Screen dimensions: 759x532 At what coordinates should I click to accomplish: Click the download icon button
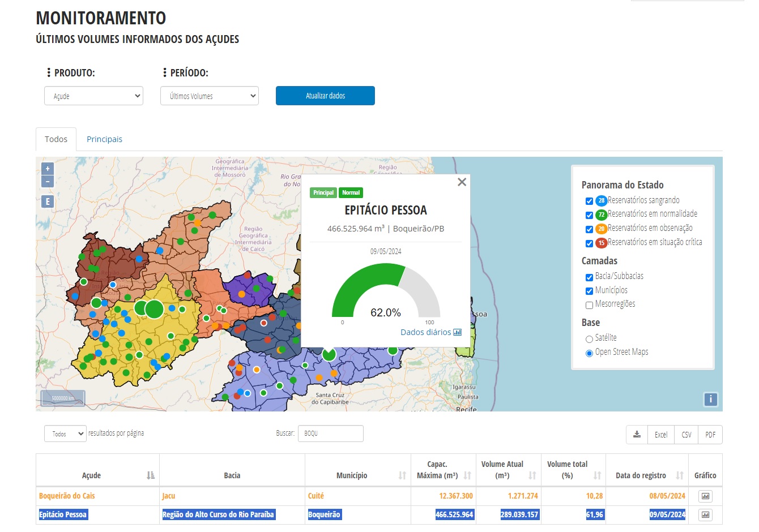coord(637,435)
